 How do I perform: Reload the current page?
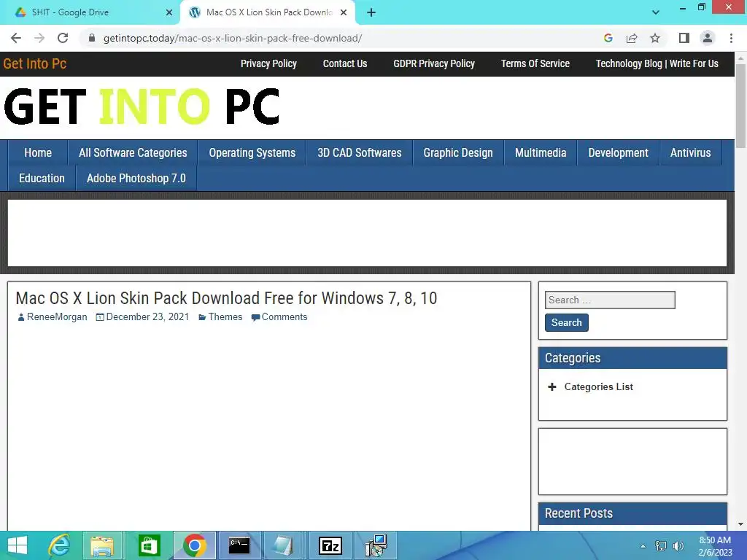(x=63, y=38)
